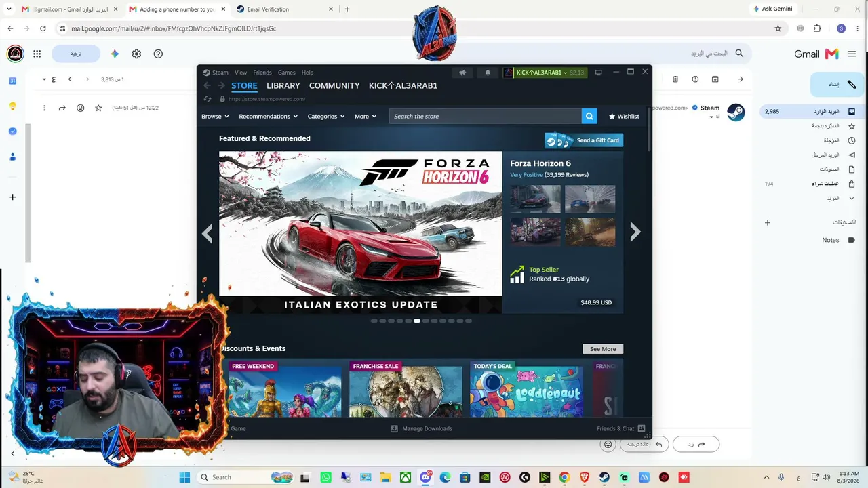
Task: Open the Games menu in Steam
Action: coord(286,73)
